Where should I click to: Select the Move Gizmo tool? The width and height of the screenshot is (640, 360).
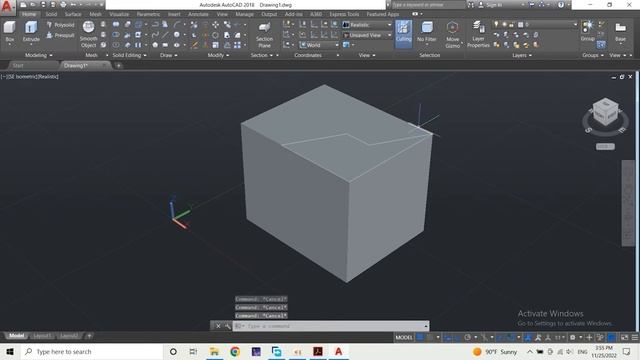click(452, 35)
